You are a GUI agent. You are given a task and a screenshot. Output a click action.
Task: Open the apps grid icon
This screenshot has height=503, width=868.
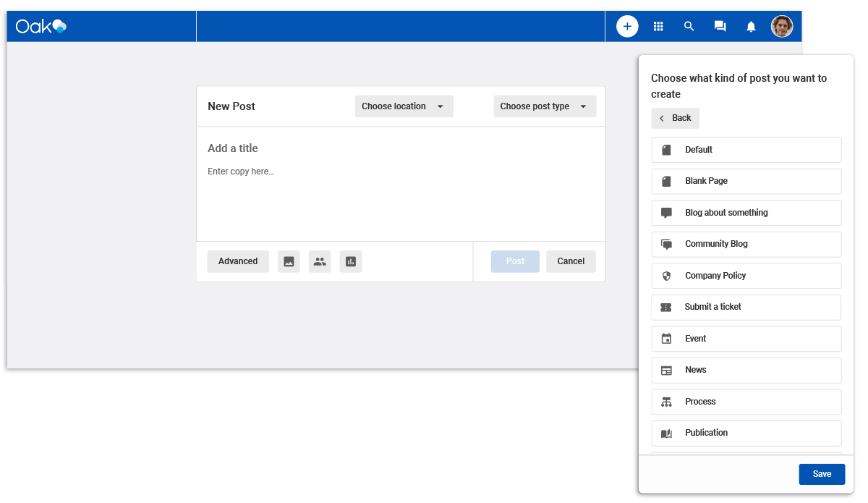658,27
